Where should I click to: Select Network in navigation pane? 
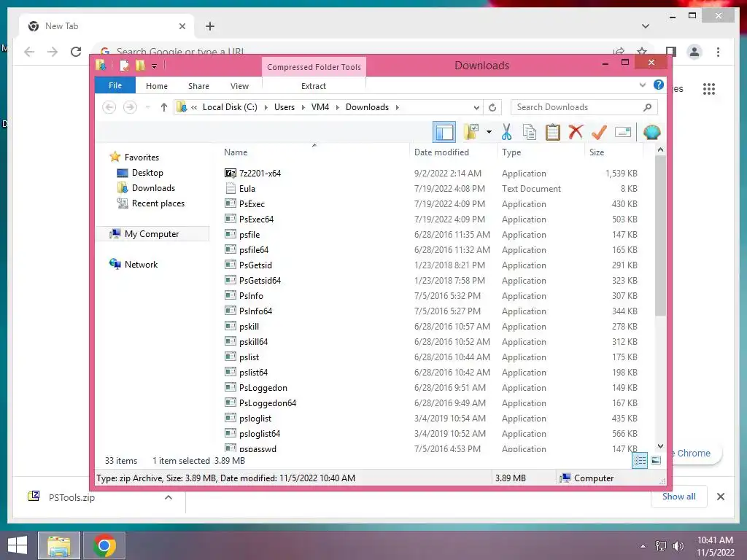pos(141,264)
